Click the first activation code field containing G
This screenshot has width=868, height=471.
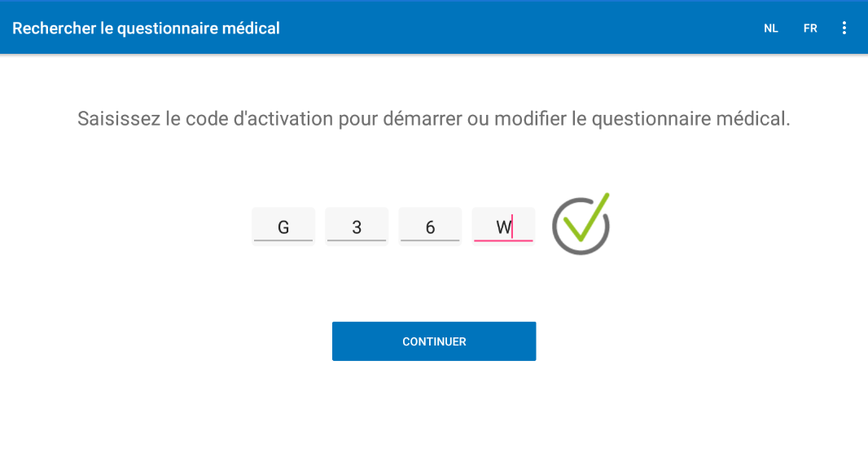(283, 226)
